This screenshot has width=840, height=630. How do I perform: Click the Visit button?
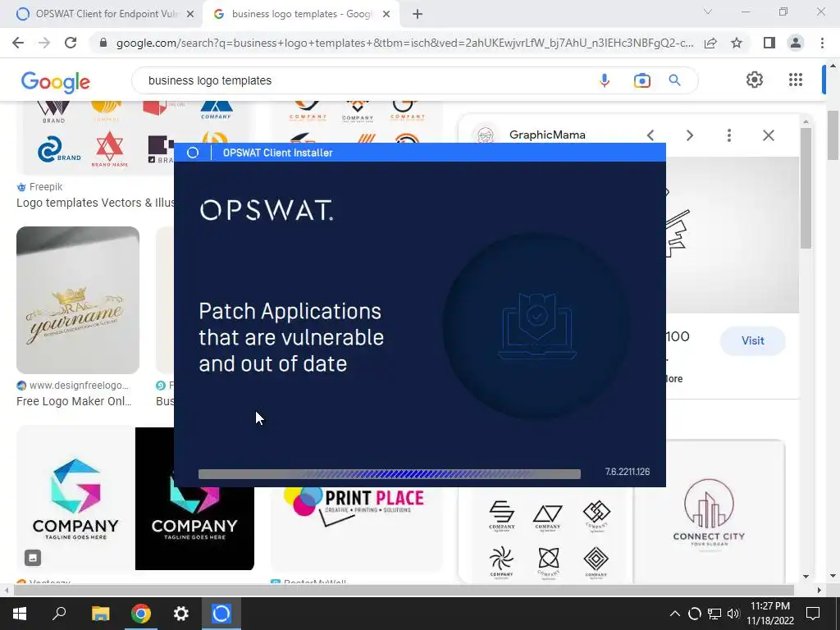tap(753, 340)
